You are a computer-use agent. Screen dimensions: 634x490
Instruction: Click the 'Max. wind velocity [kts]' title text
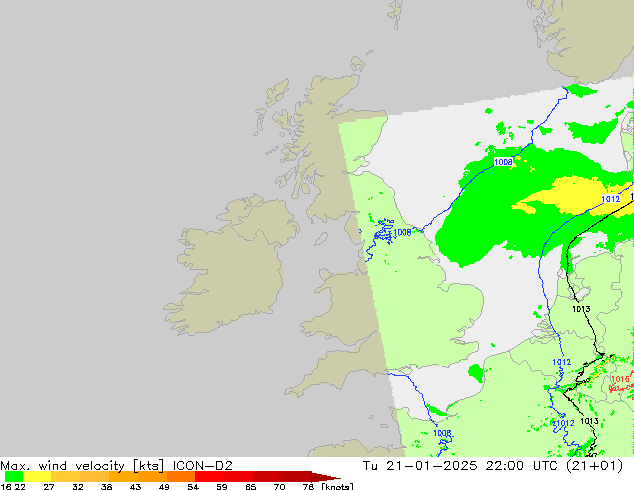click(x=82, y=466)
